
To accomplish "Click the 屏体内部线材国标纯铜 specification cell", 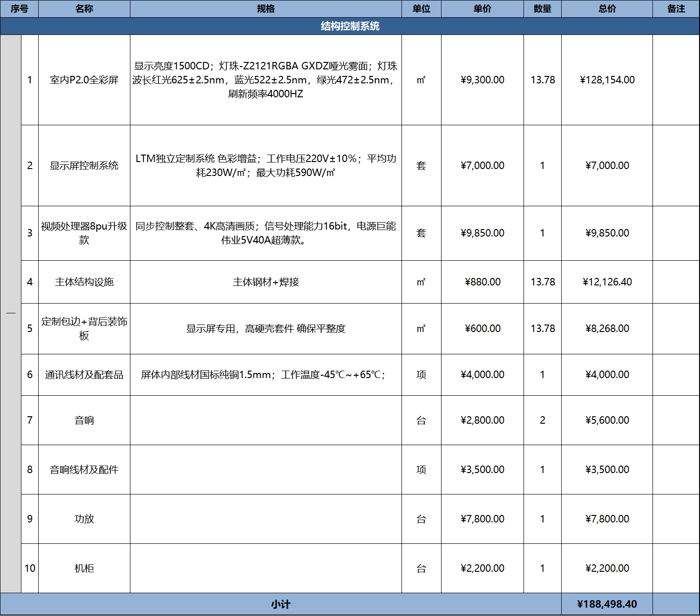I will (266, 375).
